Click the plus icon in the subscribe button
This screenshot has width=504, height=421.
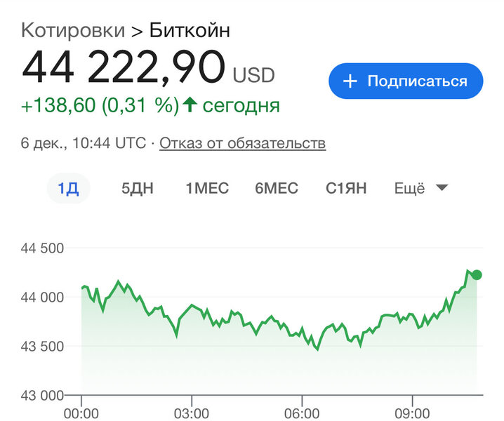[350, 81]
